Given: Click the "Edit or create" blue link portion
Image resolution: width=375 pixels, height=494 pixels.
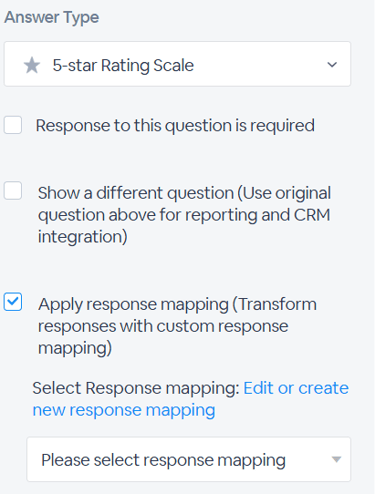Looking at the screenshot, I should (296, 388).
